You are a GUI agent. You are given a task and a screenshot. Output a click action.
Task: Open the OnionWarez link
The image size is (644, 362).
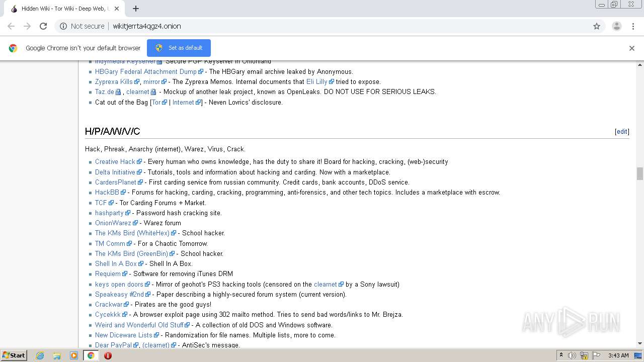point(113,223)
